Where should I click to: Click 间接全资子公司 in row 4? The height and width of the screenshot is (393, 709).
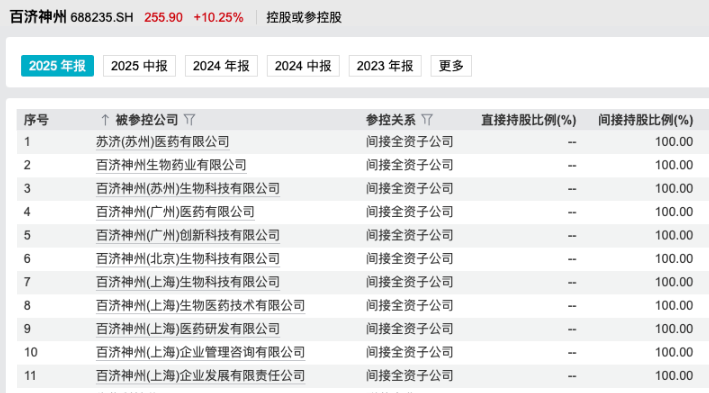point(409,212)
